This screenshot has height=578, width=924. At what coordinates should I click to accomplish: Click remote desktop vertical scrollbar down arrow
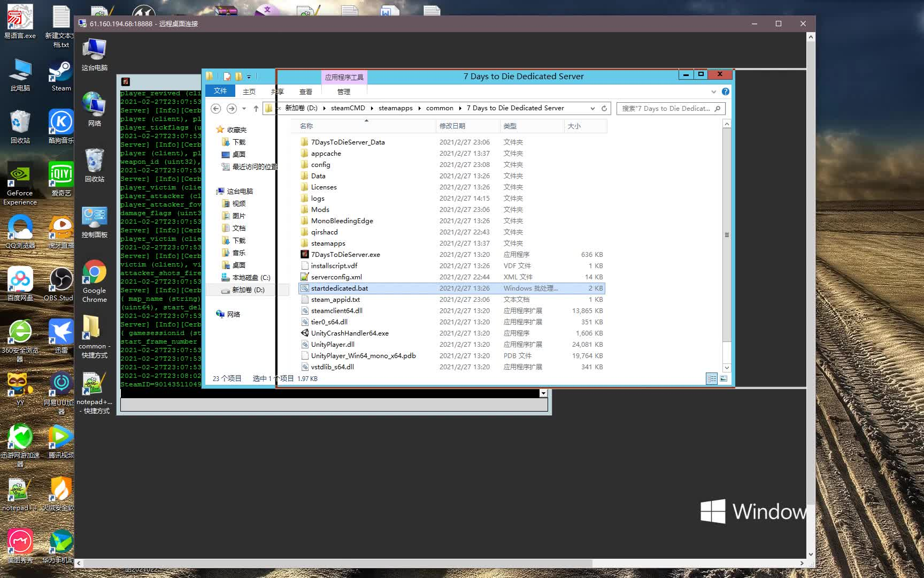811,554
